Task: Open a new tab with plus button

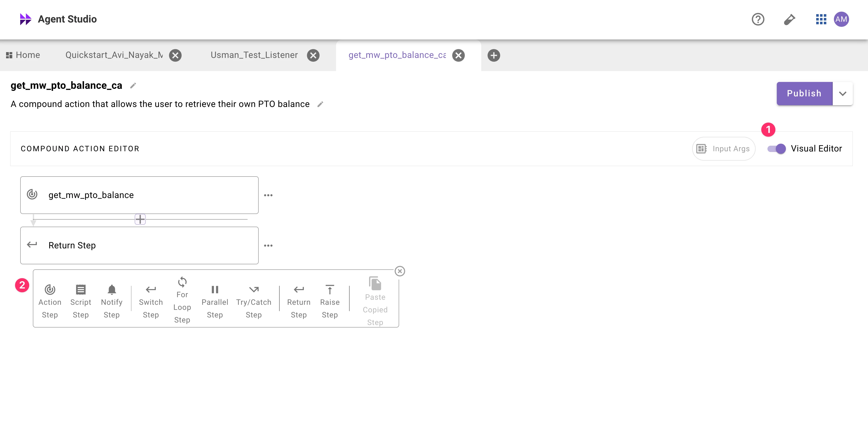Action: [x=494, y=55]
